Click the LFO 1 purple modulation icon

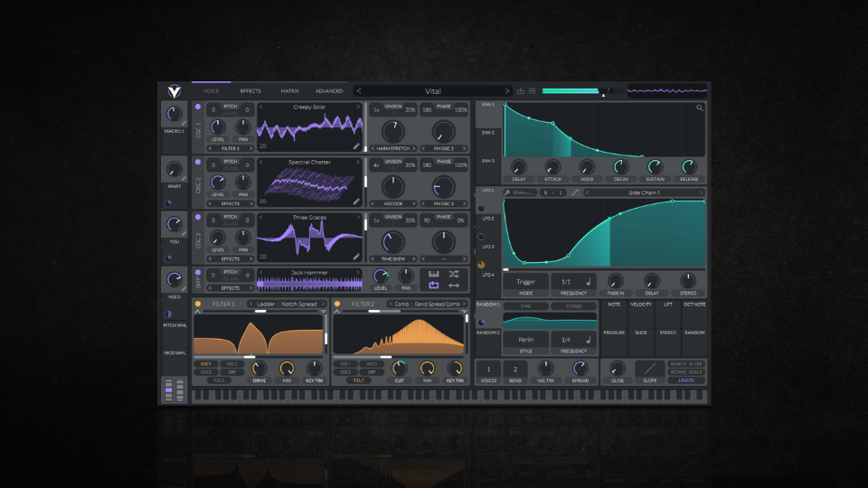point(481,209)
